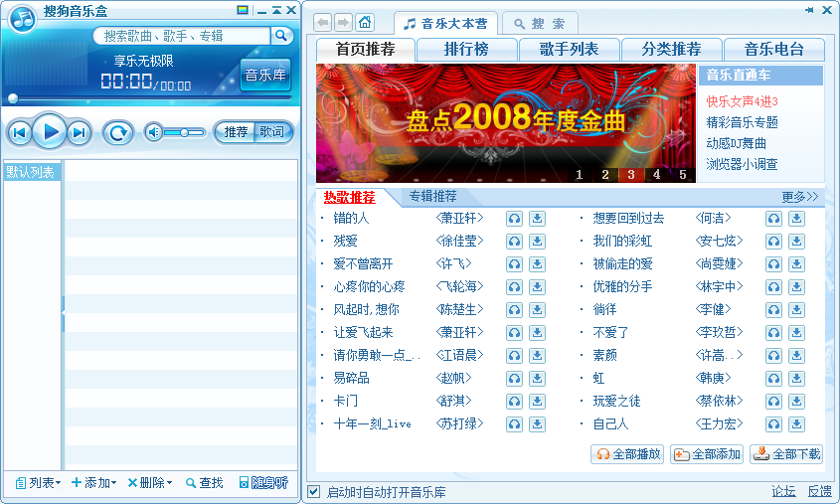840x504 pixels.
Task: Switch to 搜索 tab
Action: point(540,24)
